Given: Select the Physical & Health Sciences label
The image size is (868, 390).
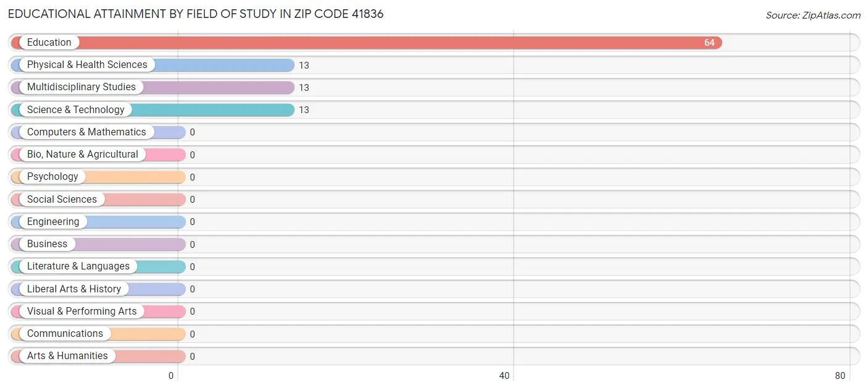Looking at the screenshot, I should [x=87, y=65].
